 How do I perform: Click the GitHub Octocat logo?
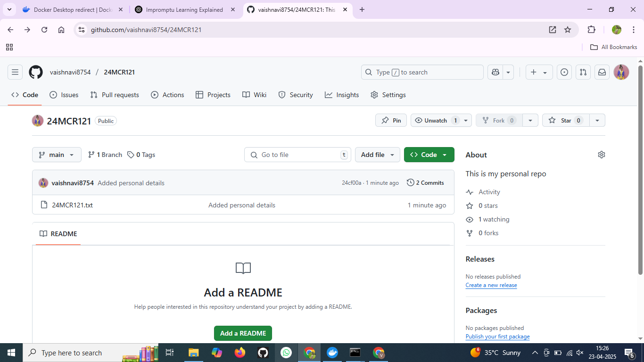coord(36,72)
